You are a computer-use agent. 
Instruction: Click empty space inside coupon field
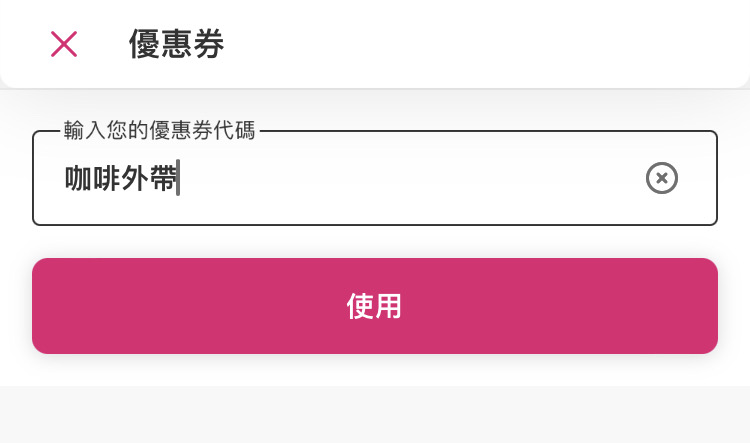[x=407, y=178]
